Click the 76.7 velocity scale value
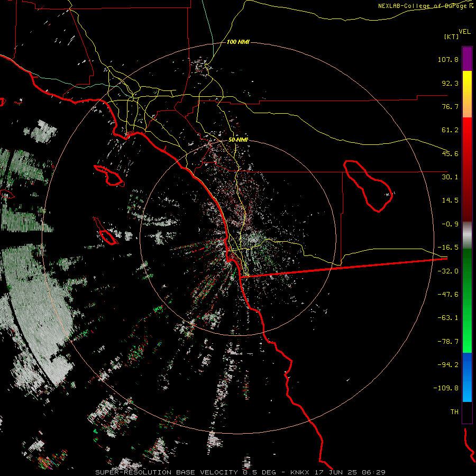The width and height of the screenshot is (476, 476). point(450,106)
